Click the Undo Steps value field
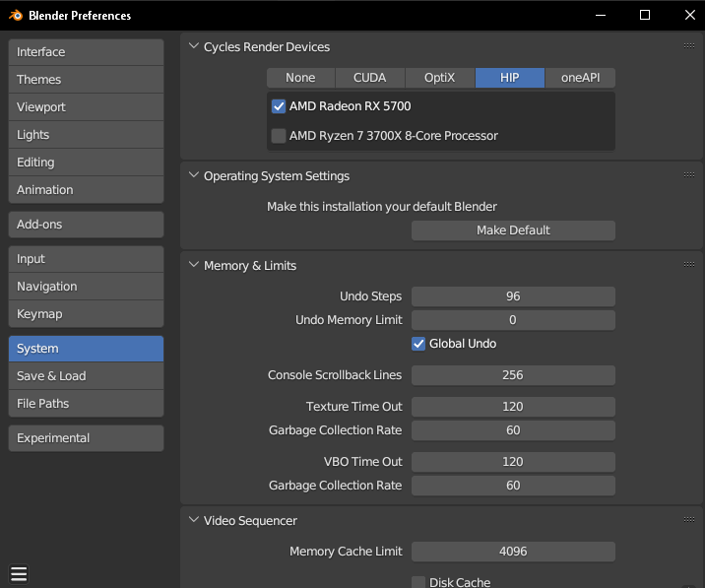This screenshot has height=588, width=705. click(x=513, y=296)
